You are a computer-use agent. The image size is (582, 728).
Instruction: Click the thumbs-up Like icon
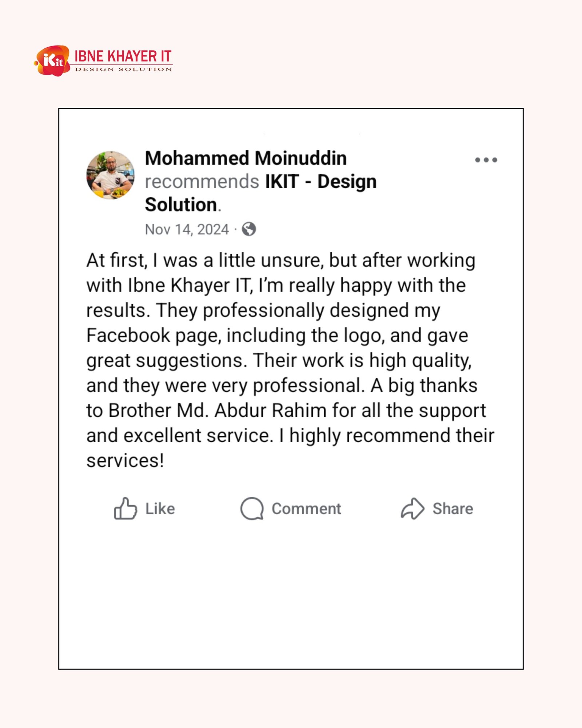coord(125,509)
